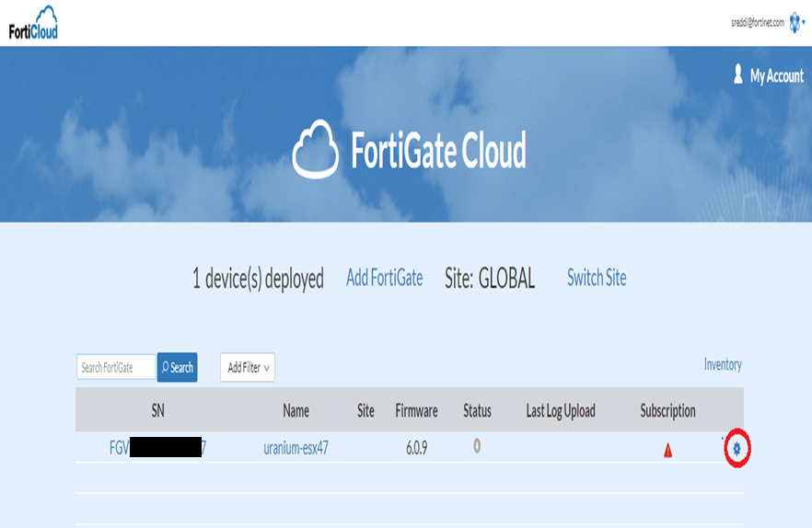Click Switch Site link
This screenshot has width=812, height=528.
pos(597,278)
